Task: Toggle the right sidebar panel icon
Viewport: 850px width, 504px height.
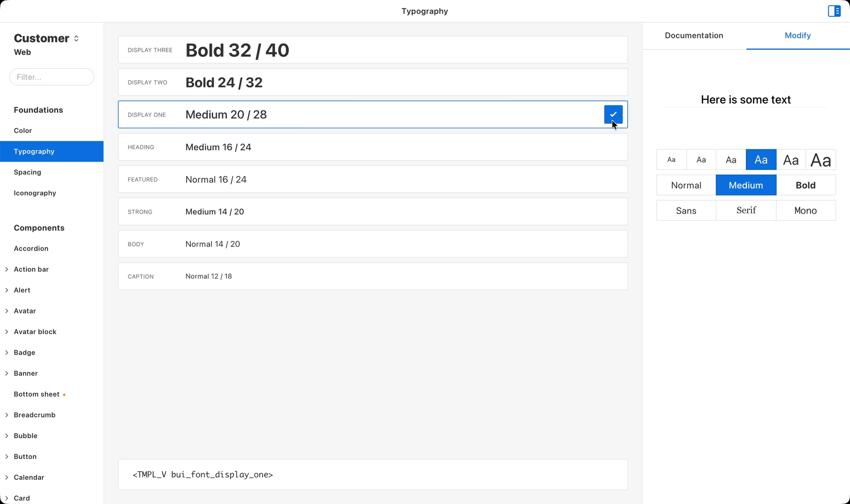Action: 834,11
